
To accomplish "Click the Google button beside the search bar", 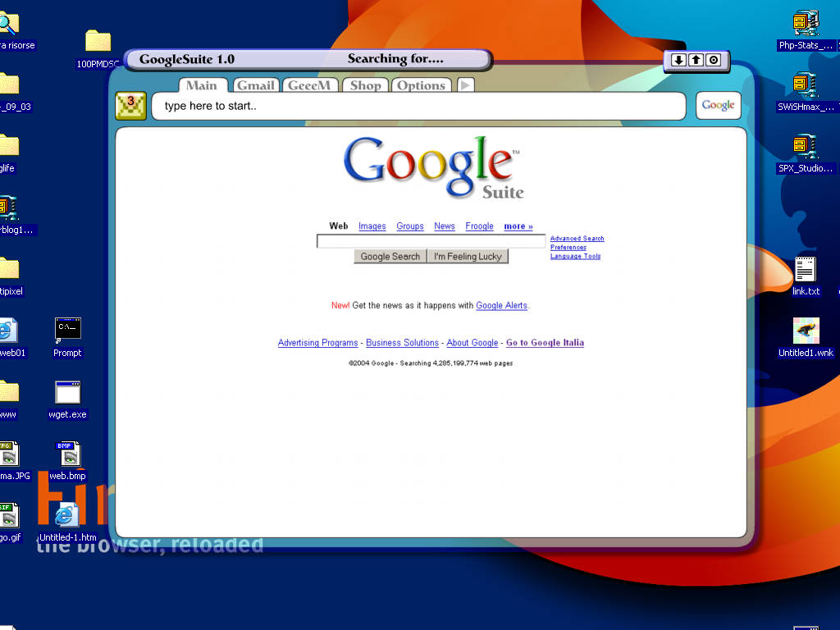I will pos(718,105).
